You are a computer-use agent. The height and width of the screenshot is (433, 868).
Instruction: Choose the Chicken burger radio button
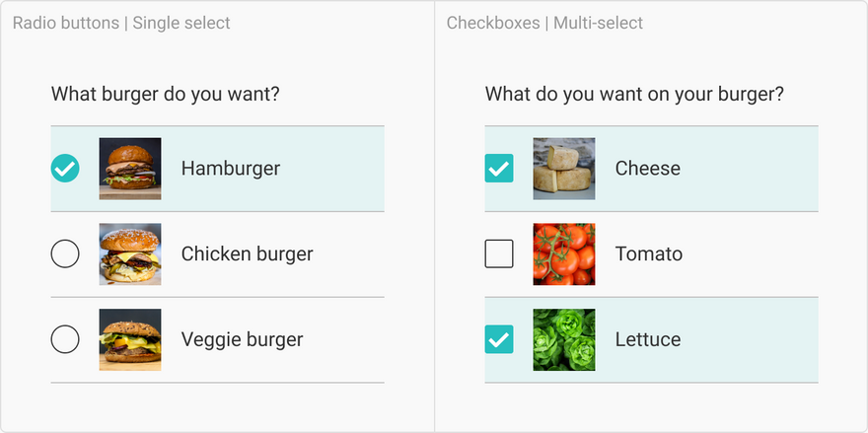coord(65,254)
